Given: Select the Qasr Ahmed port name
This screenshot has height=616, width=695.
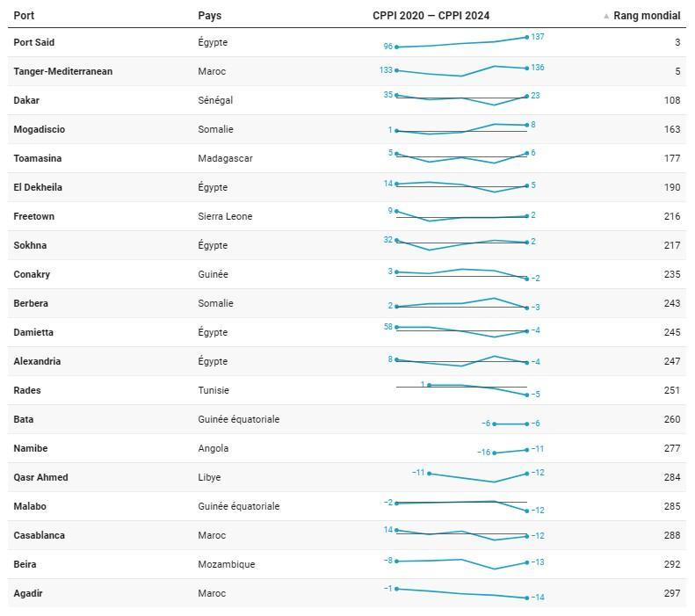Looking at the screenshot, I should pyautogui.click(x=40, y=477).
